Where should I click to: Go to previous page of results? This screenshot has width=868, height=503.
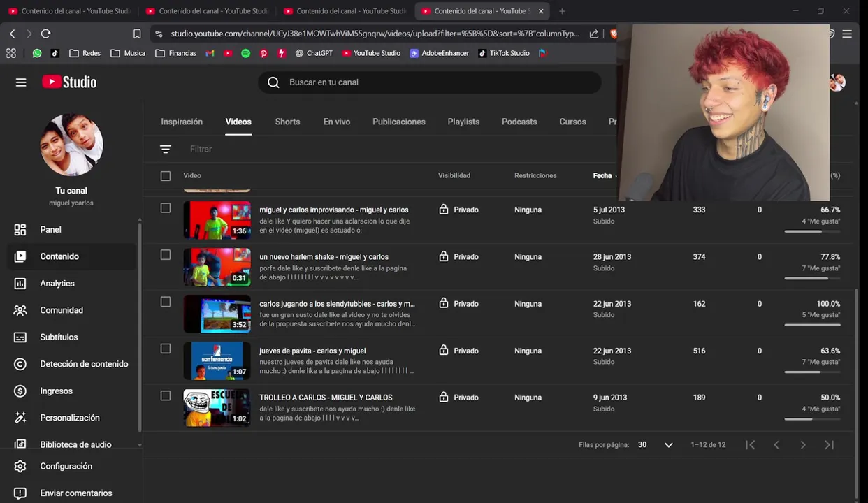click(776, 445)
